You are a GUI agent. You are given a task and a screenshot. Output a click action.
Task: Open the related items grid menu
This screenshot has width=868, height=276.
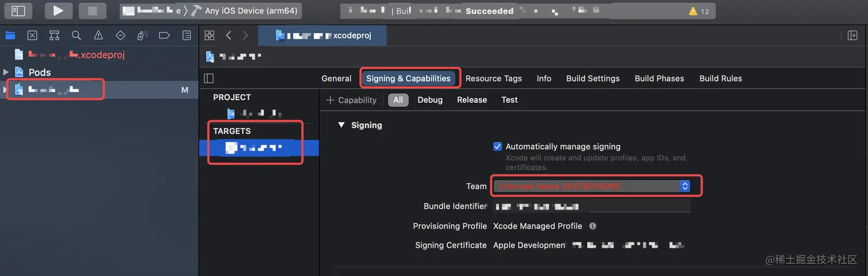(x=209, y=36)
